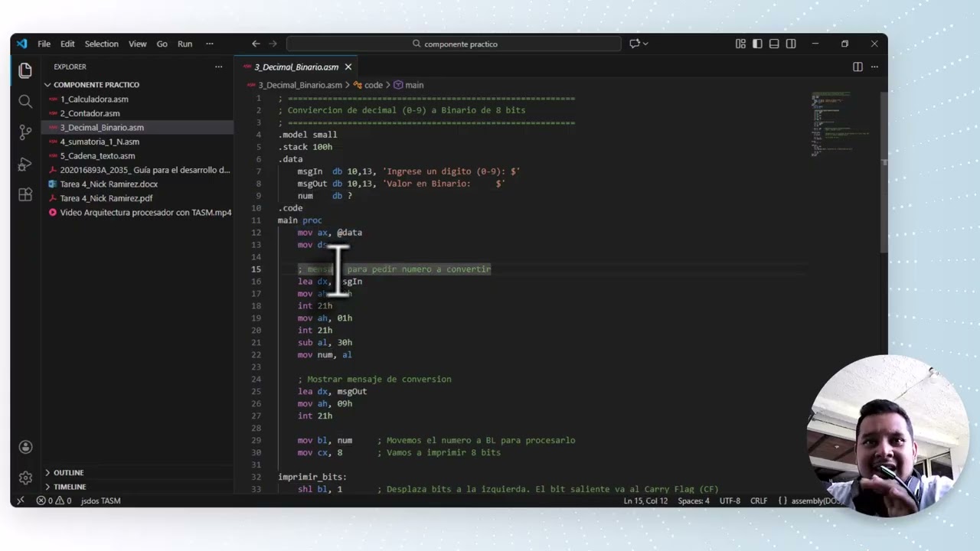Open the Manage gear icon

pyautogui.click(x=25, y=478)
